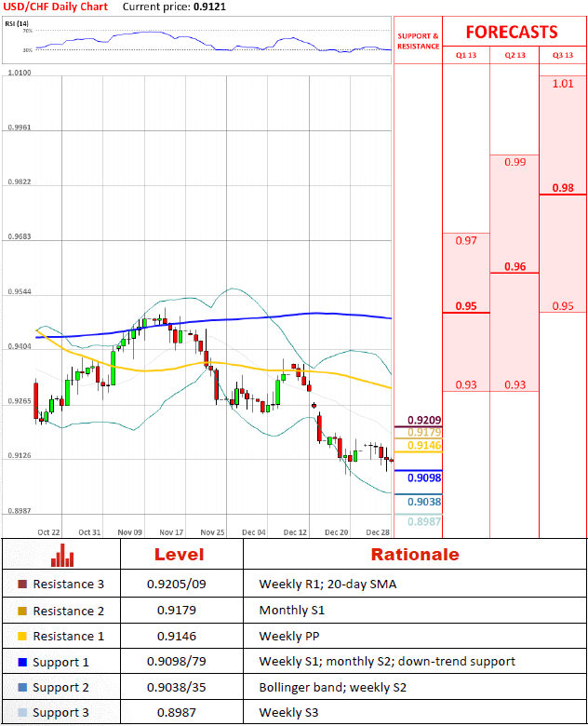Viewport: 588px width, 726px height.
Task: Click the 0.93 forecast in Q2 13
Action: (514, 384)
